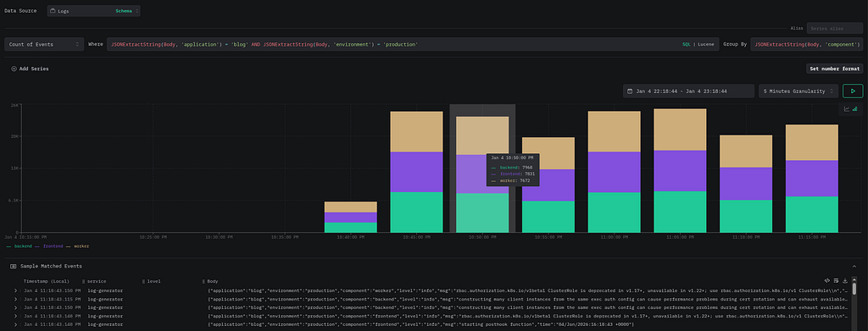Expand the frontend ClusterRole deprecated log row
The width and height of the screenshot is (868, 331).
[15, 316]
